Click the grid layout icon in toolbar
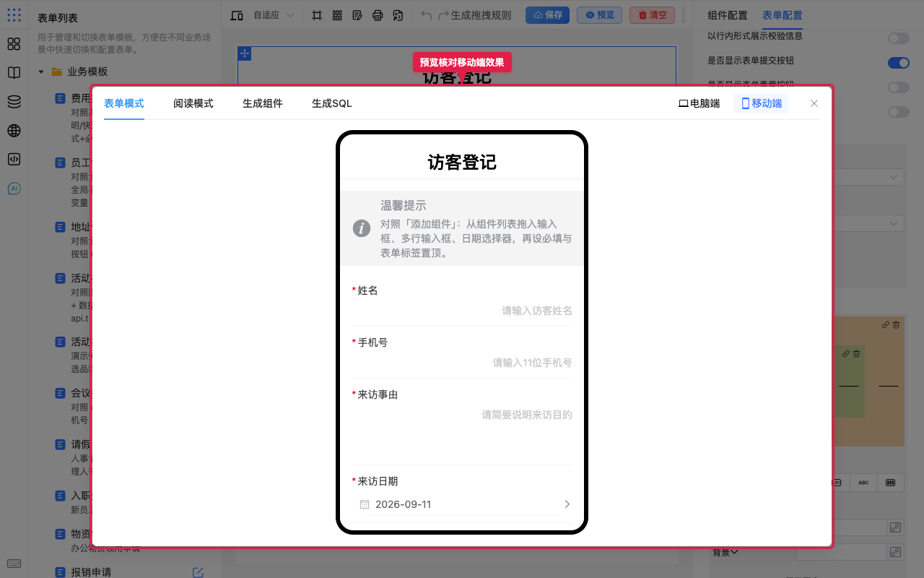The width and height of the screenshot is (924, 578). click(x=337, y=15)
